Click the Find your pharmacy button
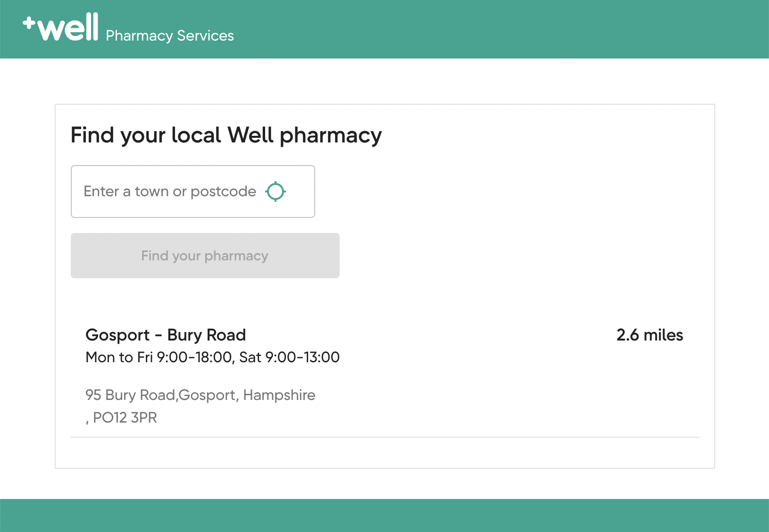The width and height of the screenshot is (769, 532). point(204,255)
